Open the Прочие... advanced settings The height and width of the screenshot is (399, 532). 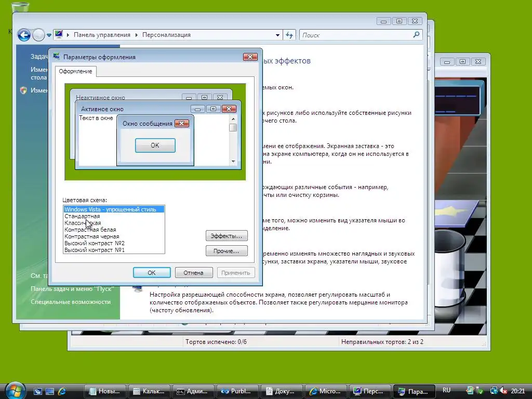[227, 251]
